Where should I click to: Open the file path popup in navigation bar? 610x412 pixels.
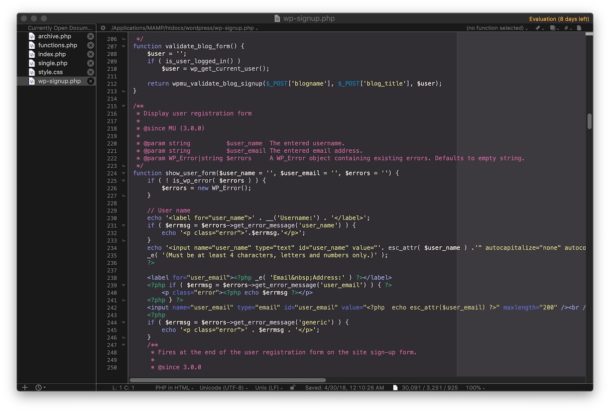(x=184, y=28)
